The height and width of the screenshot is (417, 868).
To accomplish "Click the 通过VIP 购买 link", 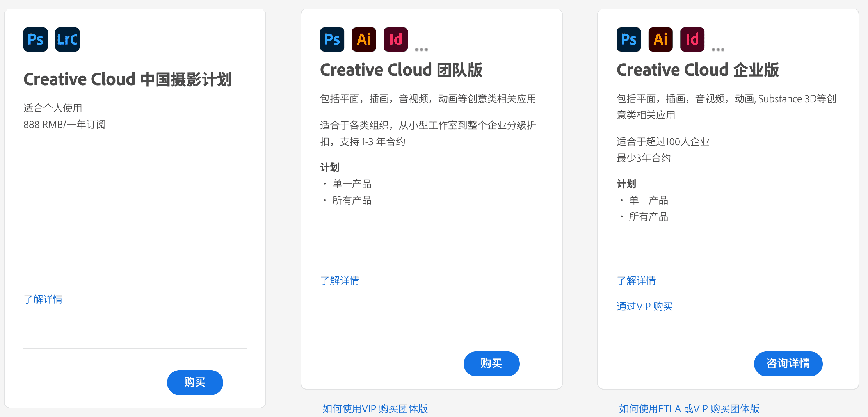I will click(x=644, y=306).
